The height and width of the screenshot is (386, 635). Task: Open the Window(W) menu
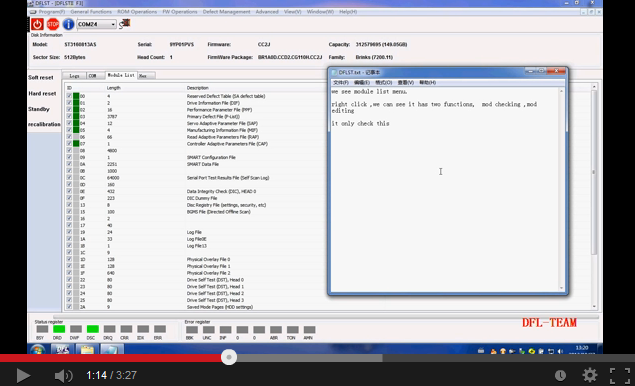(320, 12)
